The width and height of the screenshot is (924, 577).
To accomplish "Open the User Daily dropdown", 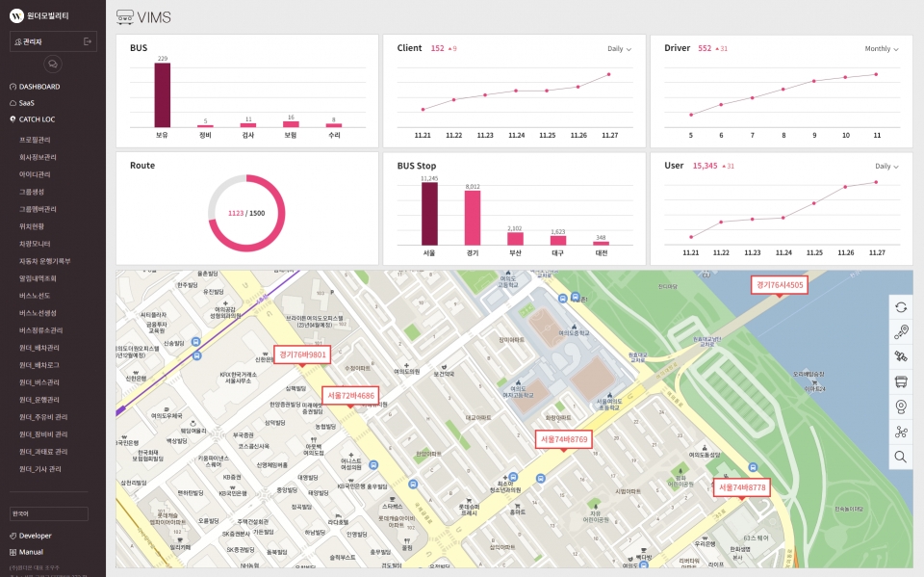I will pos(887,166).
